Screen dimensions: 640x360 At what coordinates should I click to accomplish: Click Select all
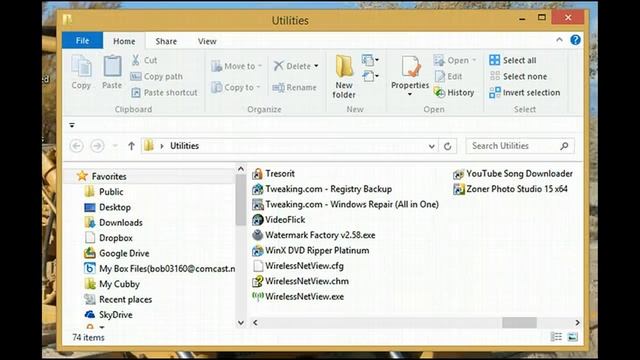[513, 60]
